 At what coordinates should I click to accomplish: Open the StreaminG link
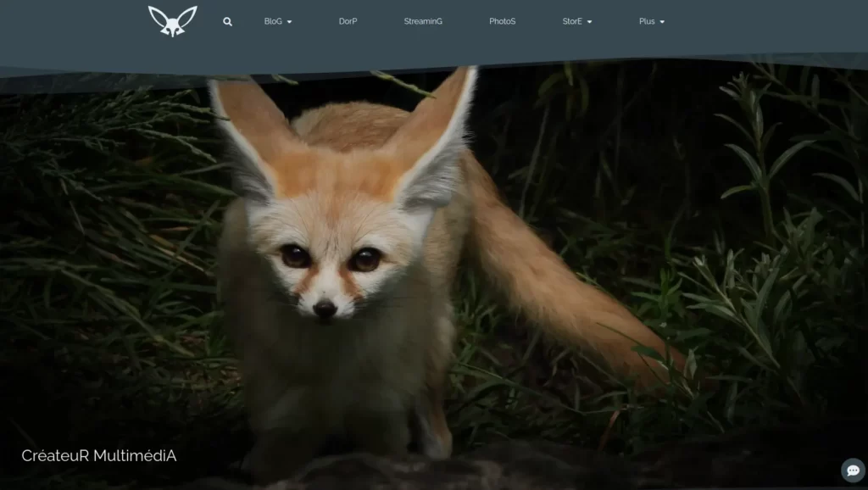point(423,21)
